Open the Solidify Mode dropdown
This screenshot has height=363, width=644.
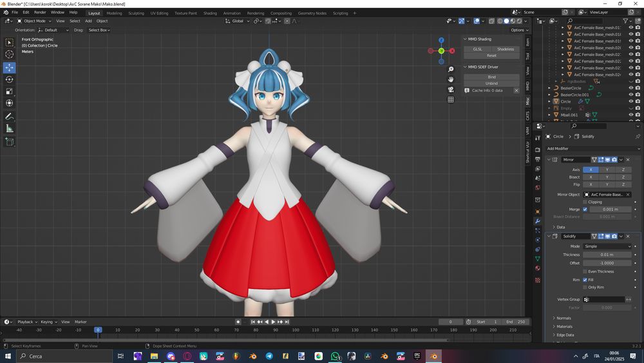coord(608,246)
